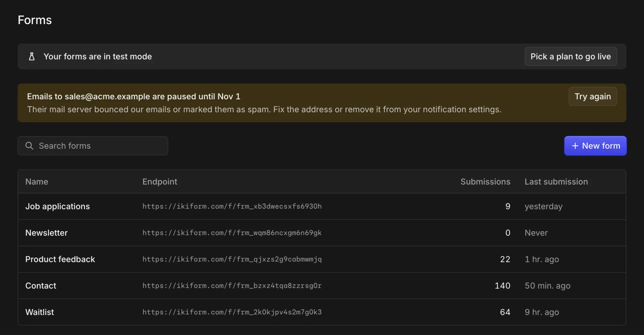Click the Name column header

tap(37, 182)
